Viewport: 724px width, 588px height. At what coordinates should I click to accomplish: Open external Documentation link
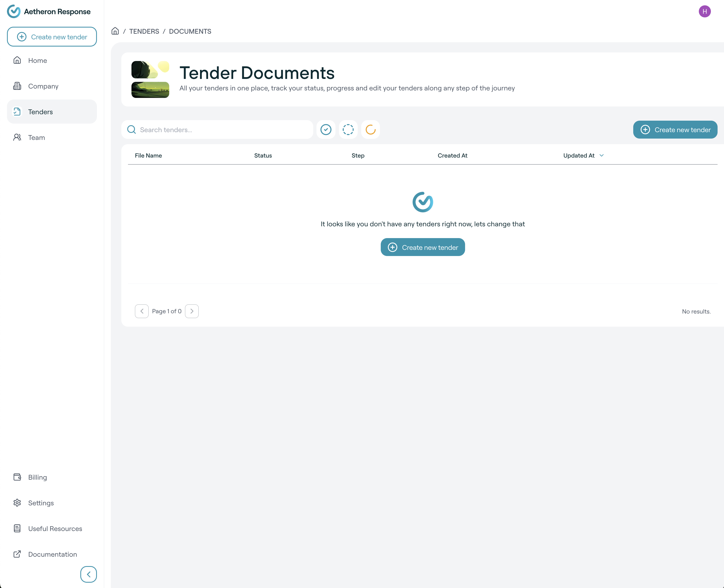(x=52, y=555)
